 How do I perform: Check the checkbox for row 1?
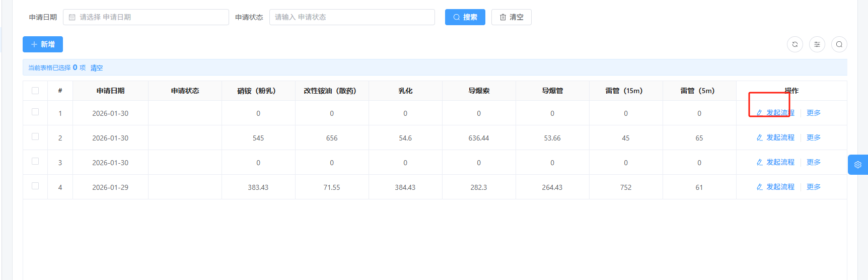click(35, 112)
